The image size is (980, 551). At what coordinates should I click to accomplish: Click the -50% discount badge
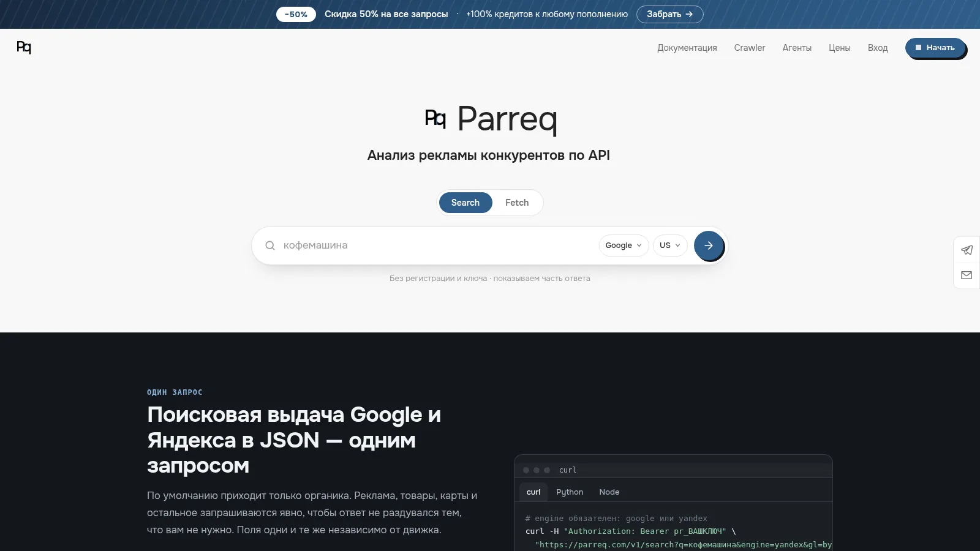point(296,14)
